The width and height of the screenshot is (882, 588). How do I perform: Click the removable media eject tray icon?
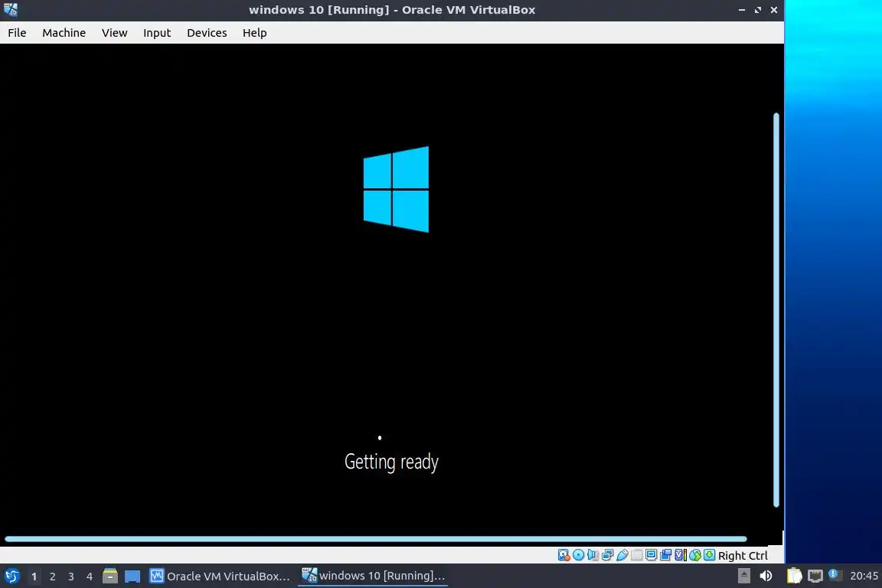(x=743, y=576)
